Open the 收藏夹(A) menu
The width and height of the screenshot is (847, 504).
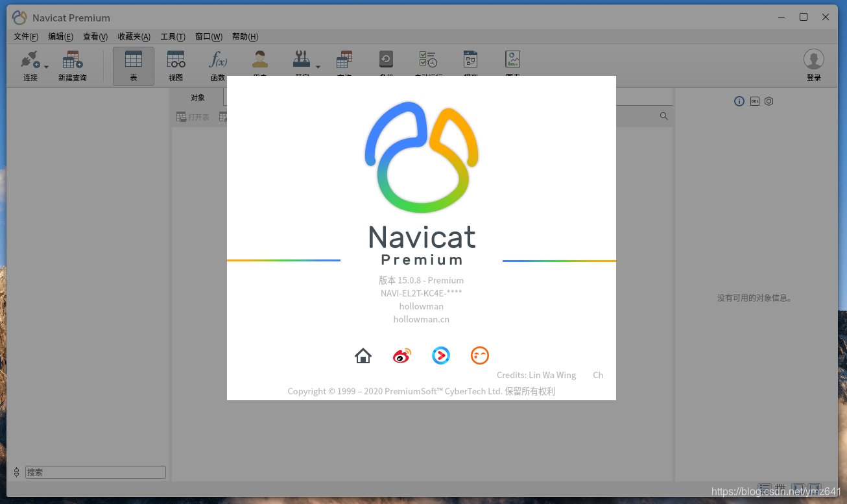point(134,37)
